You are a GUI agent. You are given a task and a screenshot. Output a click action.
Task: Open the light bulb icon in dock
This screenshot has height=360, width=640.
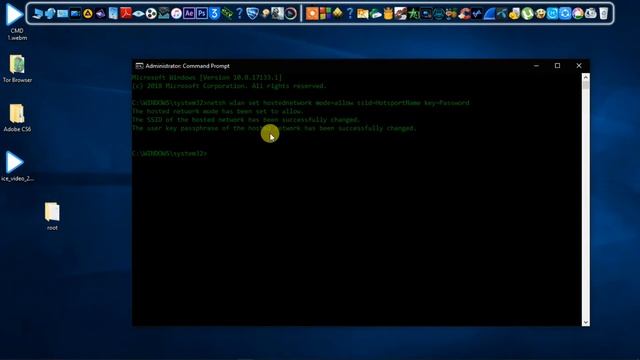[265, 13]
